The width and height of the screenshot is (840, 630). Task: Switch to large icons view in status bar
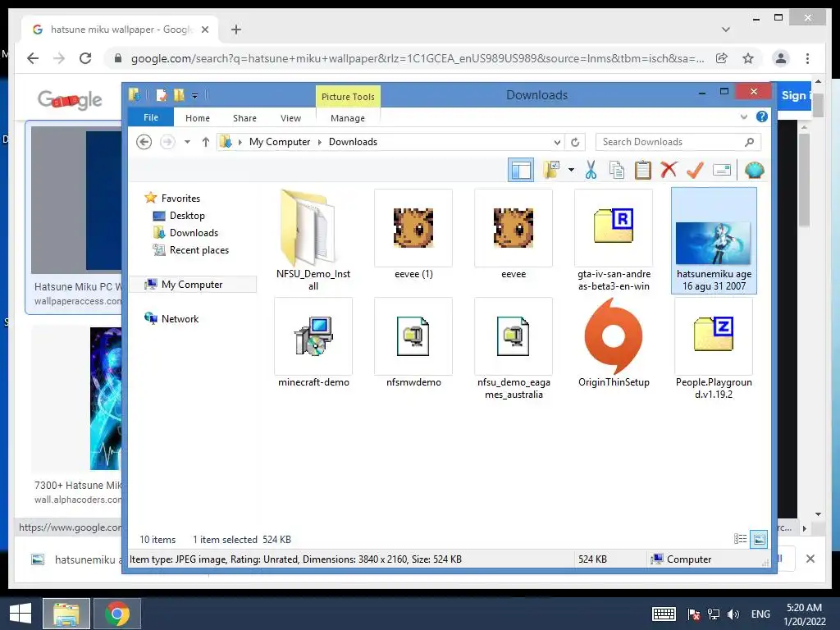point(759,540)
